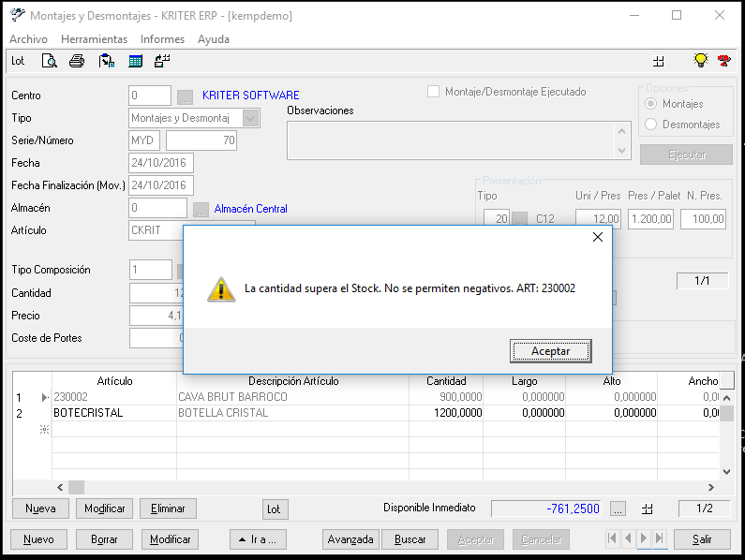Select the Montajes radio option
This screenshot has height=560, width=745.
point(651,104)
